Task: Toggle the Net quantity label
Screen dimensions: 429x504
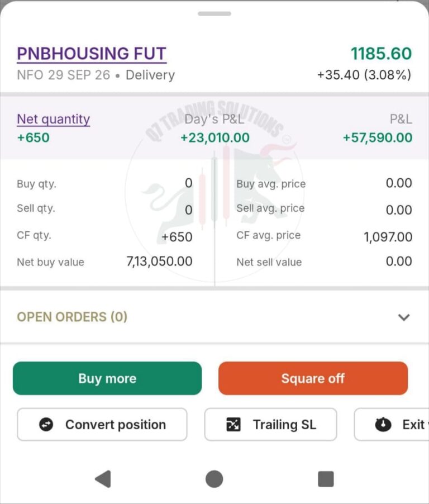Action: point(53,119)
